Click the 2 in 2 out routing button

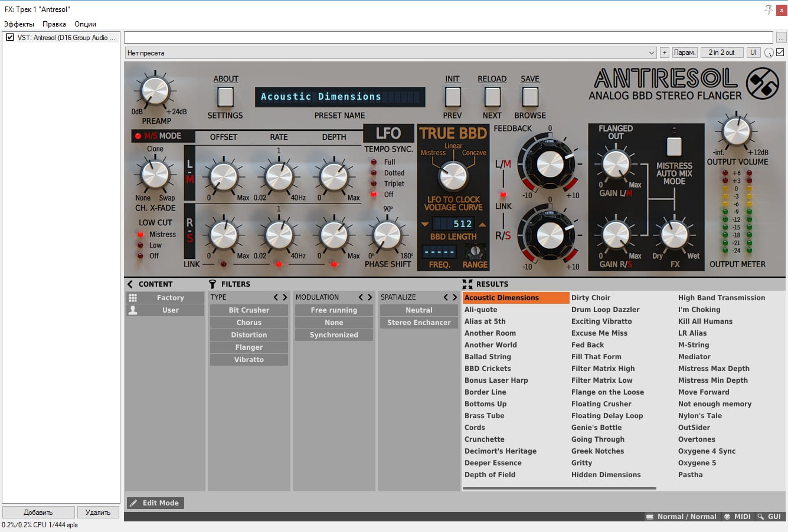(721, 52)
